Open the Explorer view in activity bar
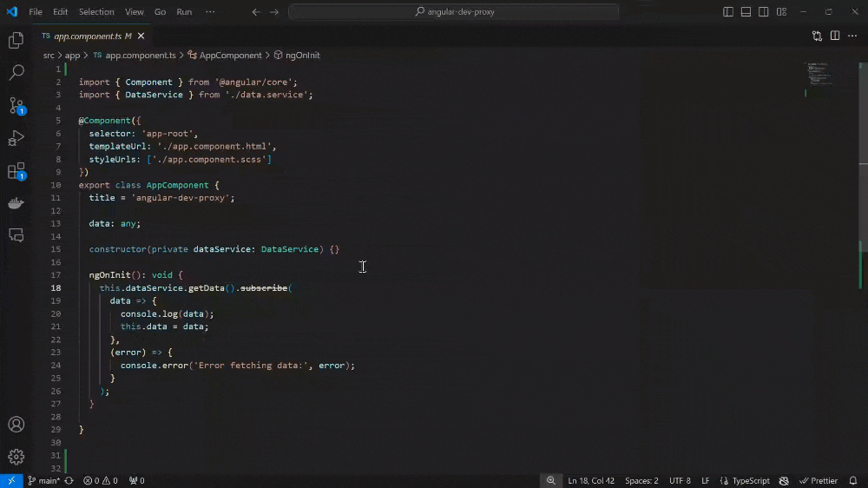This screenshot has width=868, height=488. point(16,41)
